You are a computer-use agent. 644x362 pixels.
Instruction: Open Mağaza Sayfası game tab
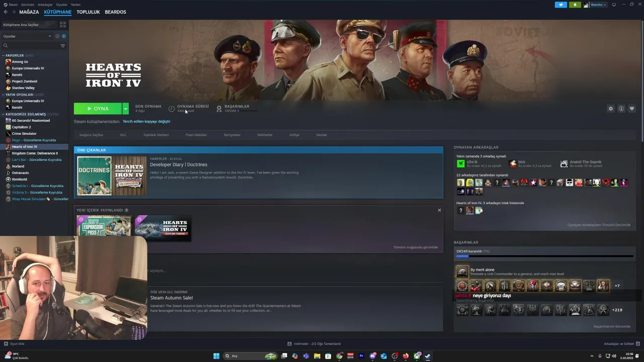click(x=91, y=135)
